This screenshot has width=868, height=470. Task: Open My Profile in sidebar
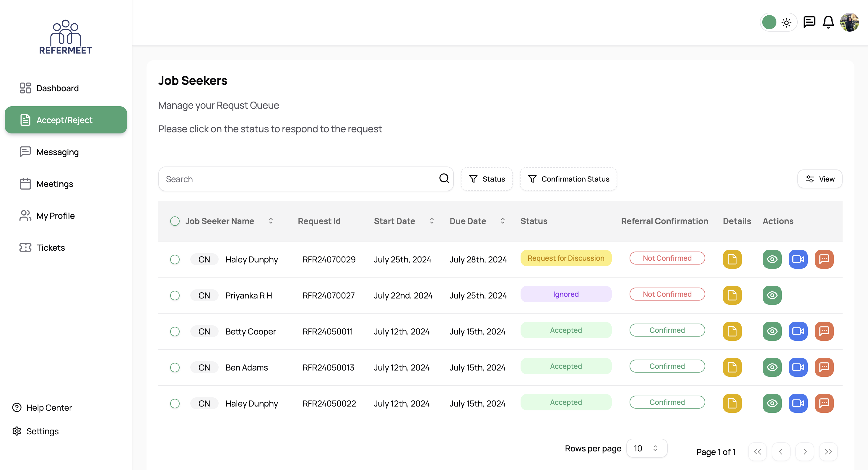pos(66,216)
